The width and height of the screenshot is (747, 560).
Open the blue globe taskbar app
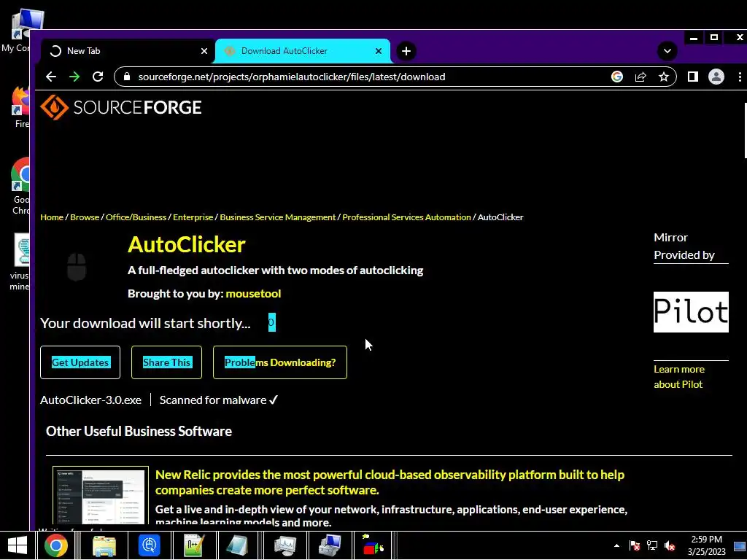click(x=149, y=545)
